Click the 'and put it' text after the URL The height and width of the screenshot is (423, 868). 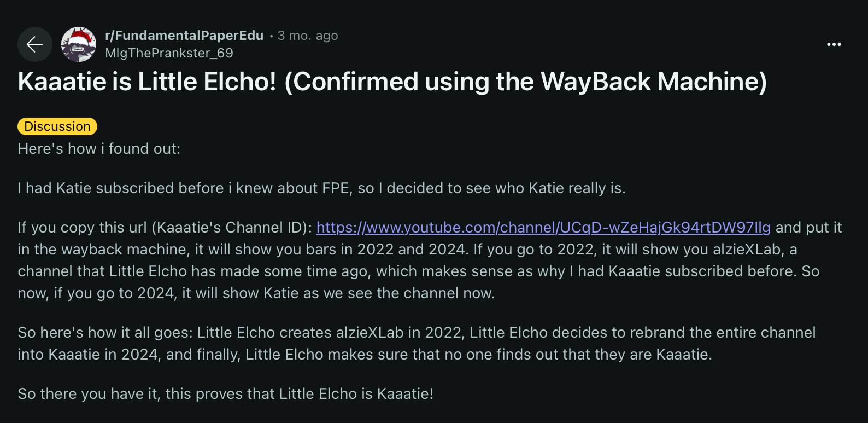(809, 227)
